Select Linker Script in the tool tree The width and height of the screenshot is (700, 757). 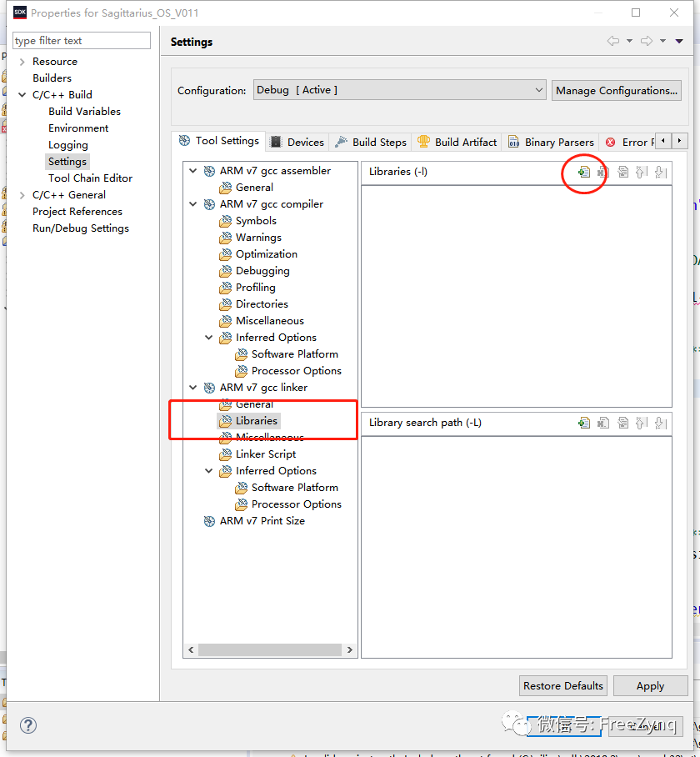point(265,454)
